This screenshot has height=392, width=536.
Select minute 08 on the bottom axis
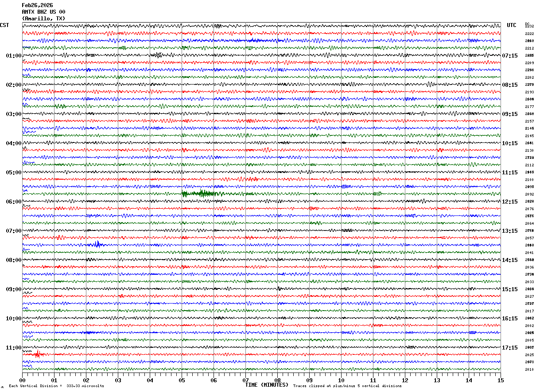[x=277, y=380]
